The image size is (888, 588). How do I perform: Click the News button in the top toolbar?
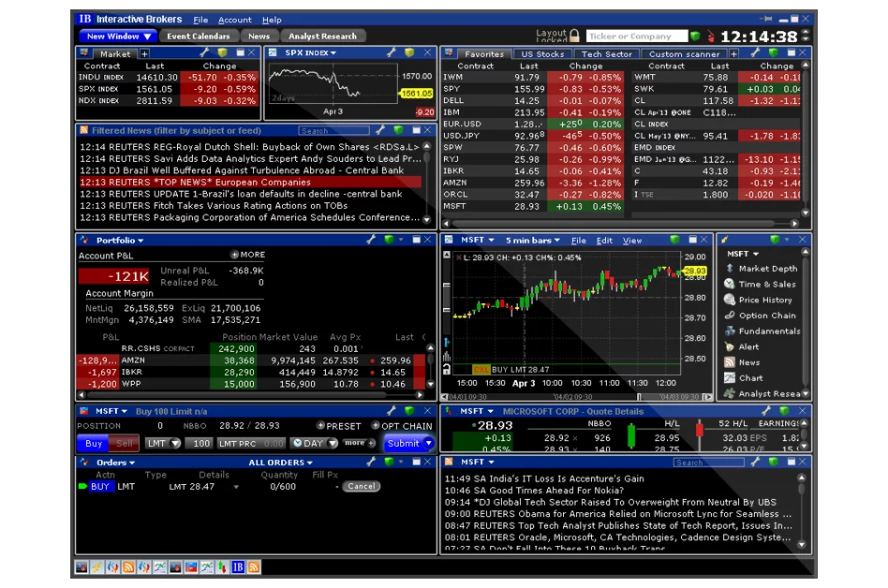coord(259,37)
